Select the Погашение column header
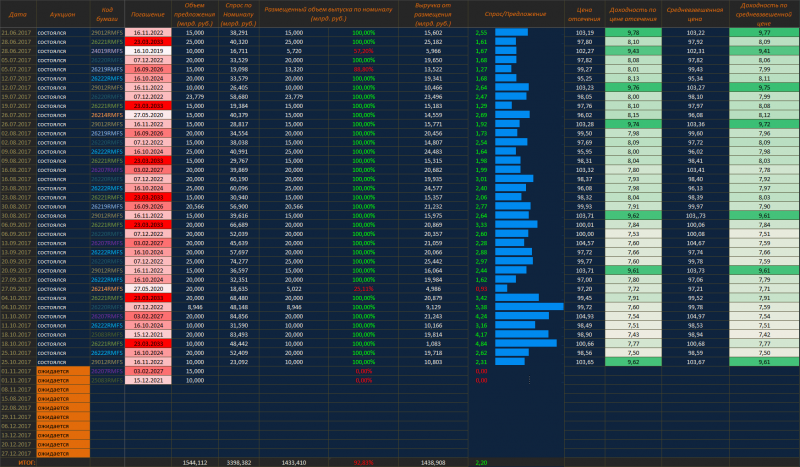The image size is (800, 467). pos(148,13)
